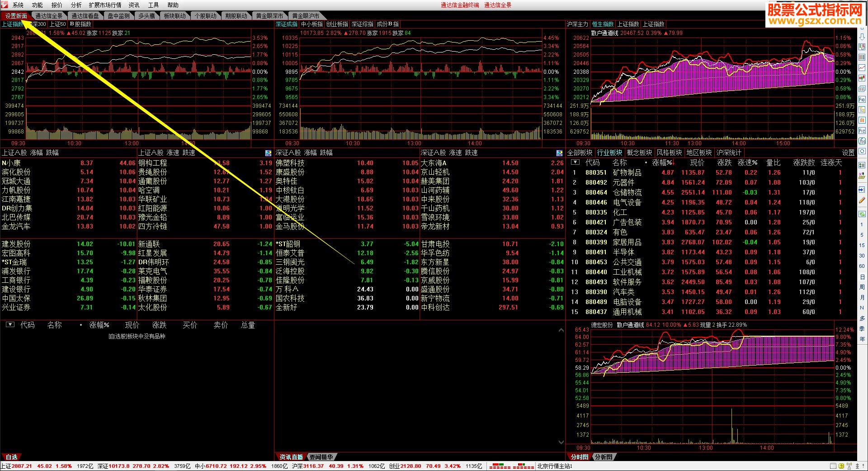Select the 年 yearly period in sidebar
This screenshot has width=868, height=471.
coord(862,339)
